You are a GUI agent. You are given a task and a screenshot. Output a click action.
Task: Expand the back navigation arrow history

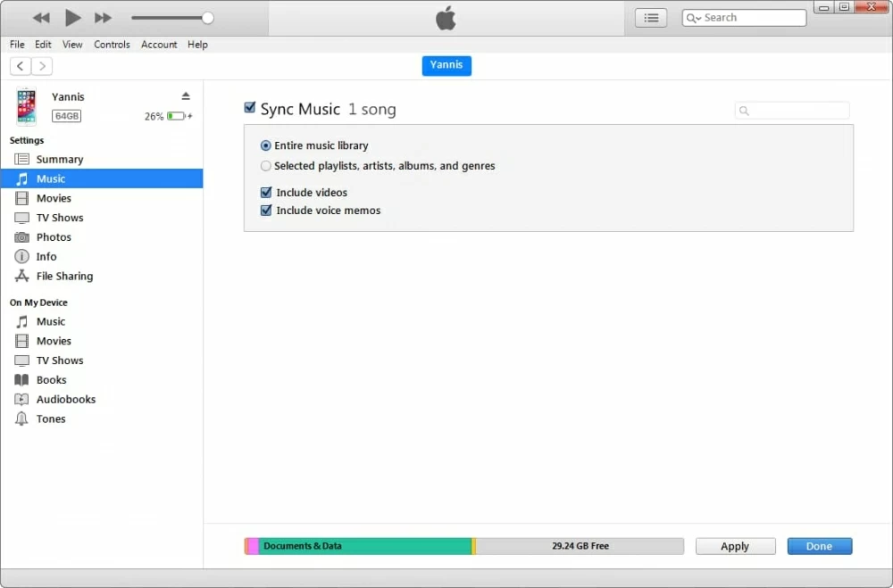[20, 65]
